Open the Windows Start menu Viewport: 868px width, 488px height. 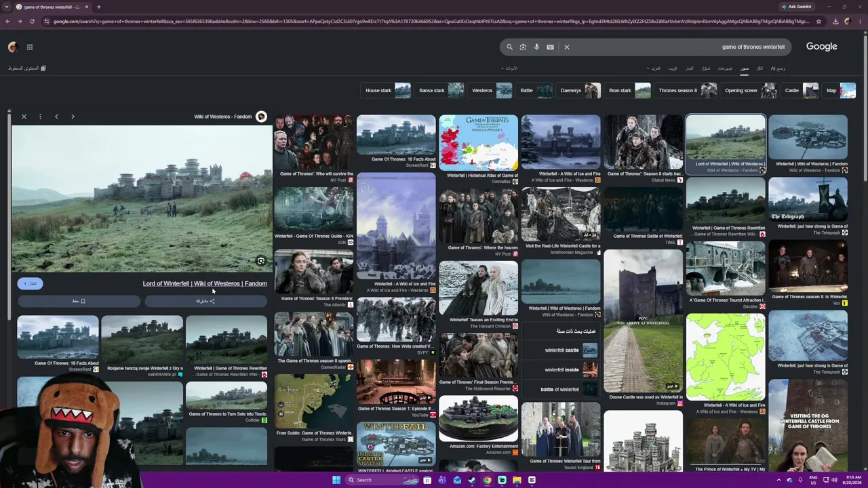point(336,480)
